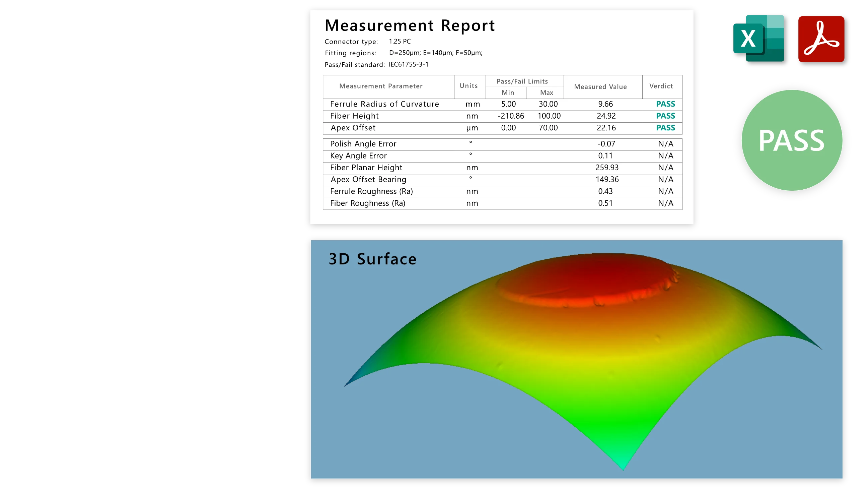
Task: Select the Key Angle Error N/A marker
Action: pos(665,156)
